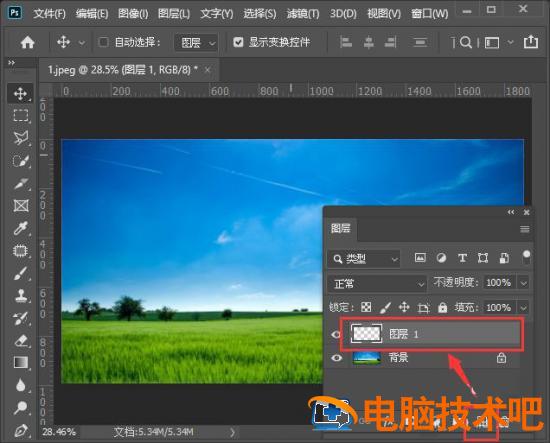This screenshot has height=443, width=550.
Task: Open the 图层 auto-select dropdown
Action: pyautogui.click(x=196, y=43)
